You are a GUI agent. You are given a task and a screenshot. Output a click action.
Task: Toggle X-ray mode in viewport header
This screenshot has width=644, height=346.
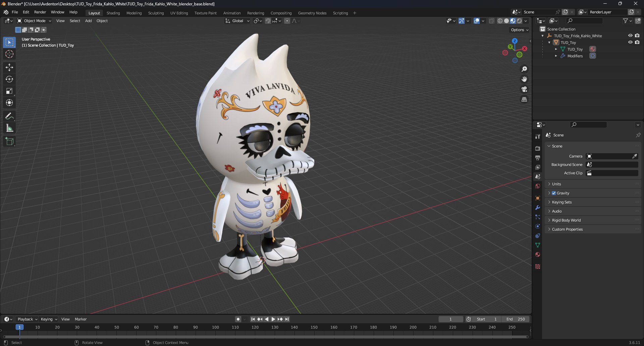(491, 21)
